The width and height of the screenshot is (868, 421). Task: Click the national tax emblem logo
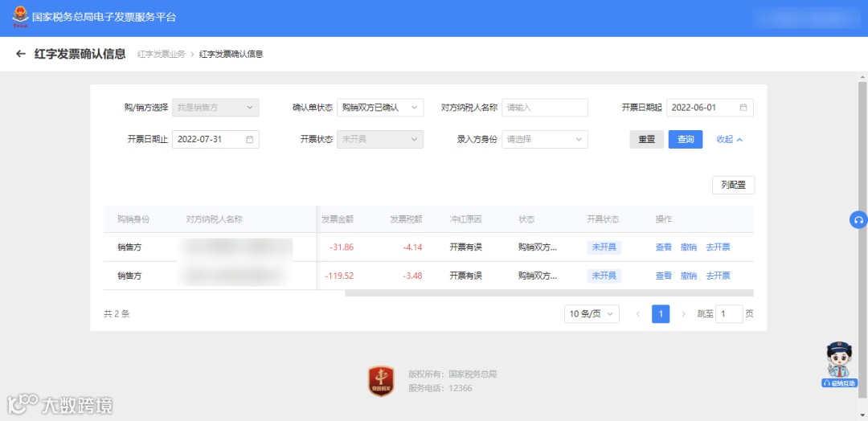click(x=20, y=17)
